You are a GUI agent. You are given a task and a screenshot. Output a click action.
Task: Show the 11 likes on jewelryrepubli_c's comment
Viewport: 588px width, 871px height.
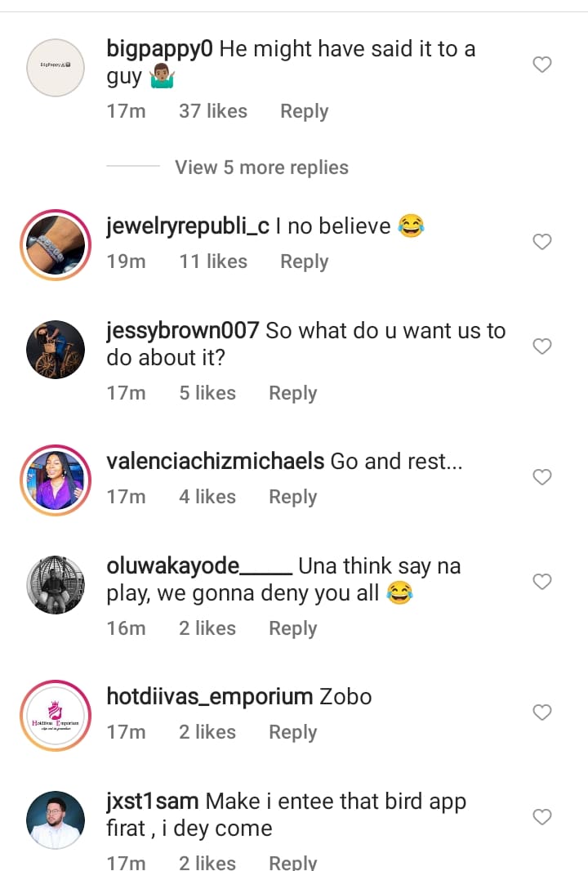pyautogui.click(x=213, y=262)
